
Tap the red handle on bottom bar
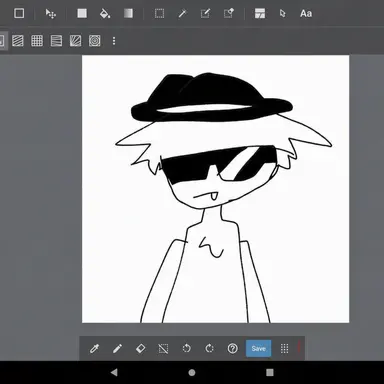299,347
